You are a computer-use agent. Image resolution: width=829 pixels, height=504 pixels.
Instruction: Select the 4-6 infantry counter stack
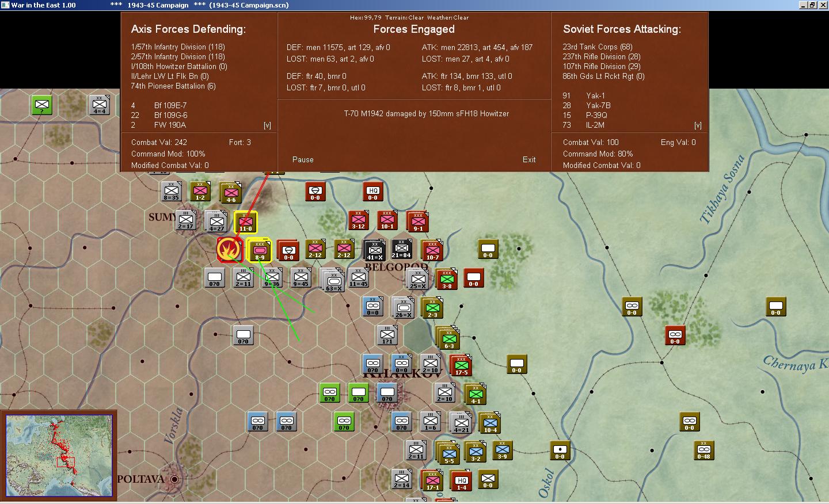pyautogui.click(x=230, y=193)
